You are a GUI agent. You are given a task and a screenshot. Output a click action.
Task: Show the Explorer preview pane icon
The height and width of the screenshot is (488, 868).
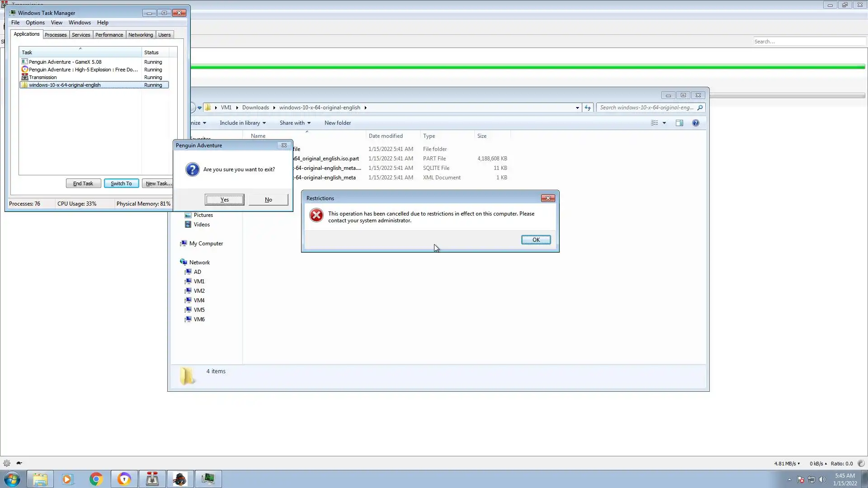click(x=679, y=123)
